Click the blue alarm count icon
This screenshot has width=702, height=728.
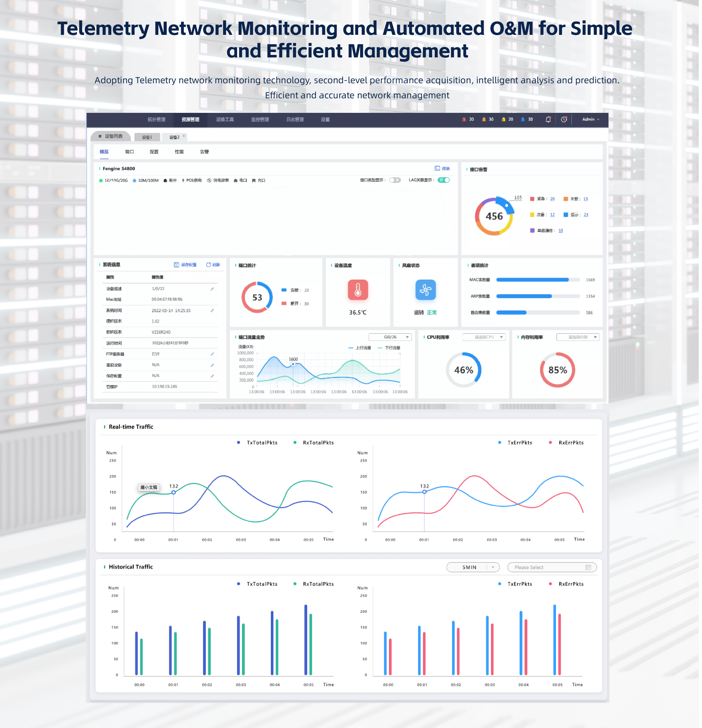pyautogui.click(x=523, y=120)
